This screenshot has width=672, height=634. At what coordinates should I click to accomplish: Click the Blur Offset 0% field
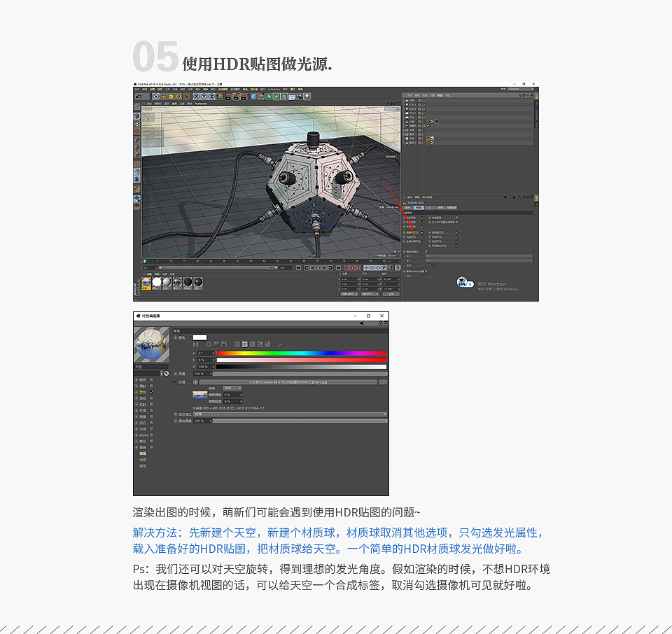[x=232, y=395]
